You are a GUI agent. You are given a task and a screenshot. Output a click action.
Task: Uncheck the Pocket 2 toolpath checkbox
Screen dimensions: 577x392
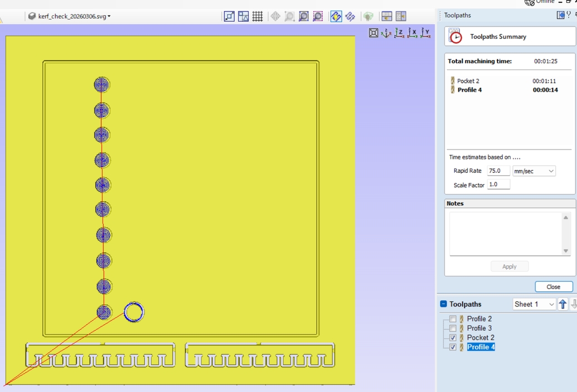pyautogui.click(x=453, y=338)
